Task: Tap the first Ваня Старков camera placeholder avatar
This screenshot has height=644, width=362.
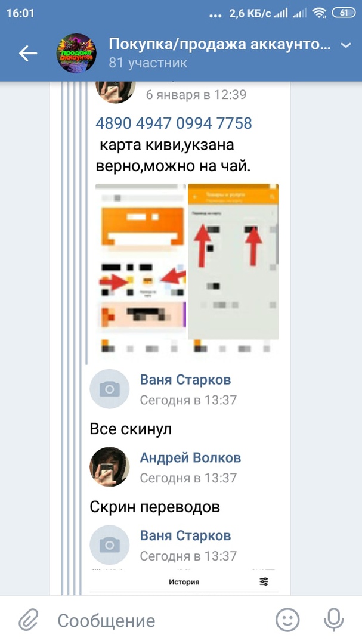Action: pyautogui.click(x=110, y=389)
